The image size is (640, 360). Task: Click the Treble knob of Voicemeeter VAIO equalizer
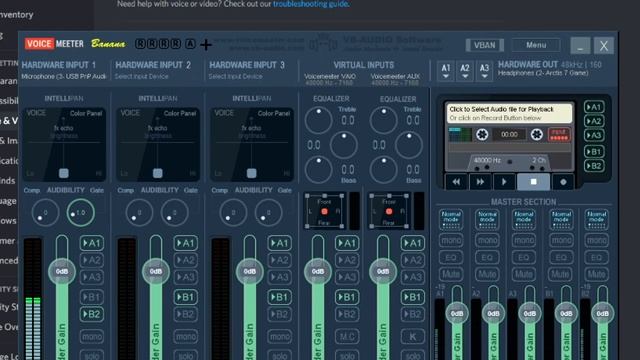[318, 120]
